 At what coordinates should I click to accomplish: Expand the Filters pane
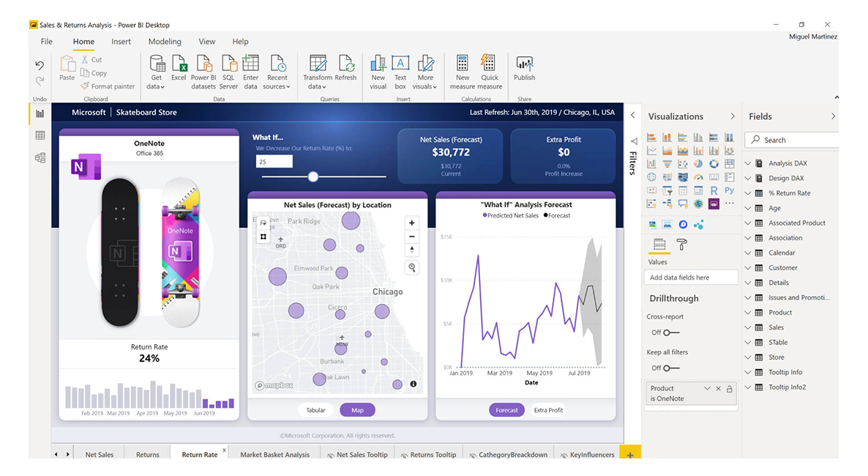click(633, 115)
